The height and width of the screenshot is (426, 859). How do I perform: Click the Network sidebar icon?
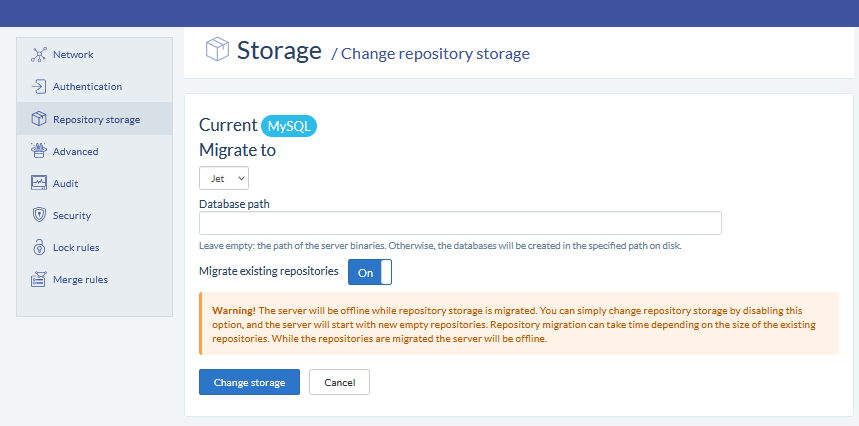coord(39,55)
